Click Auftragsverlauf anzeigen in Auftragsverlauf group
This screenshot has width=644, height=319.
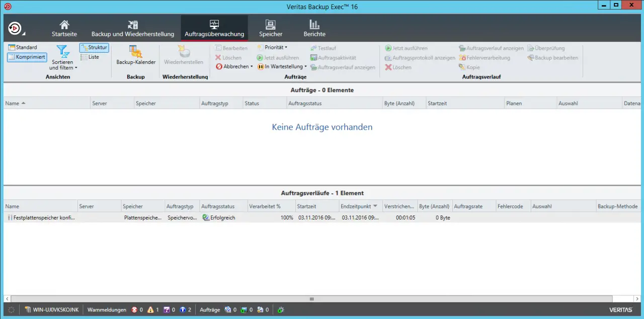[492, 48]
